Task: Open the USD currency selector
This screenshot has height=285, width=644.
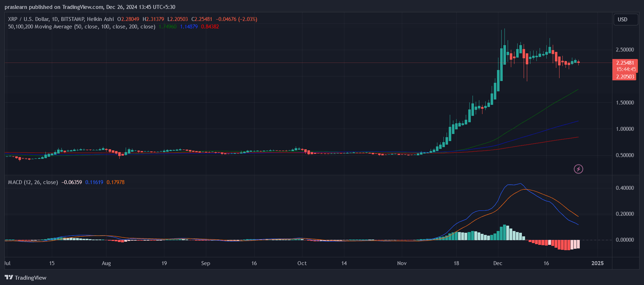Action: 626,20
